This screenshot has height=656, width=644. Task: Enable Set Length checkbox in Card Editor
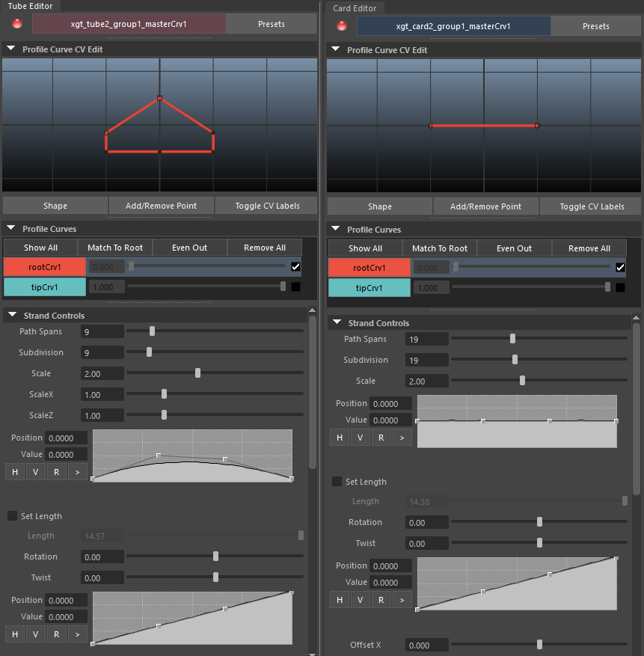click(337, 482)
